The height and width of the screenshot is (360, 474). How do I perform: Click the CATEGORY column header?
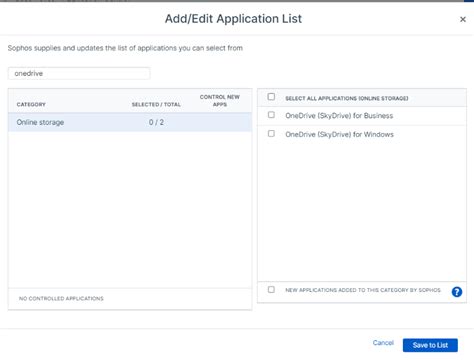coord(31,104)
